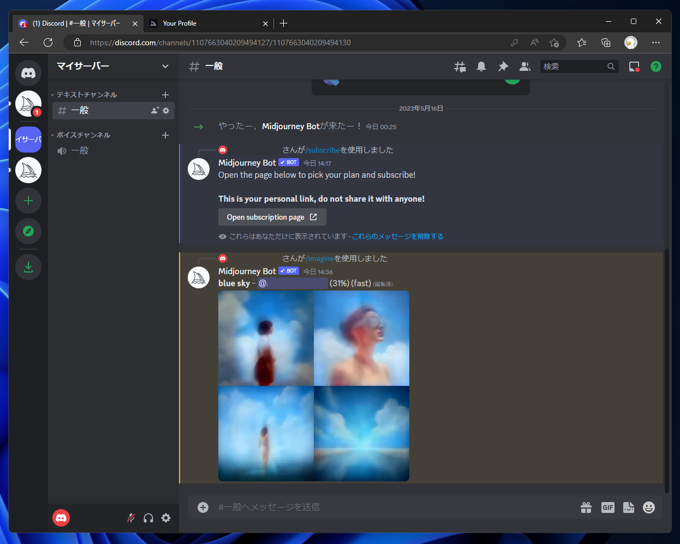This screenshot has width=680, height=544.
Task: Click the search box 検索
Action: tap(579, 66)
